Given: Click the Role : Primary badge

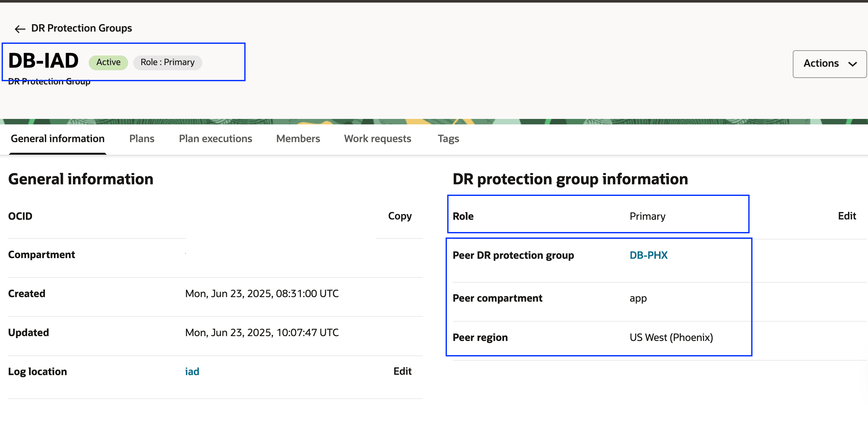Looking at the screenshot, I should 167,62.
